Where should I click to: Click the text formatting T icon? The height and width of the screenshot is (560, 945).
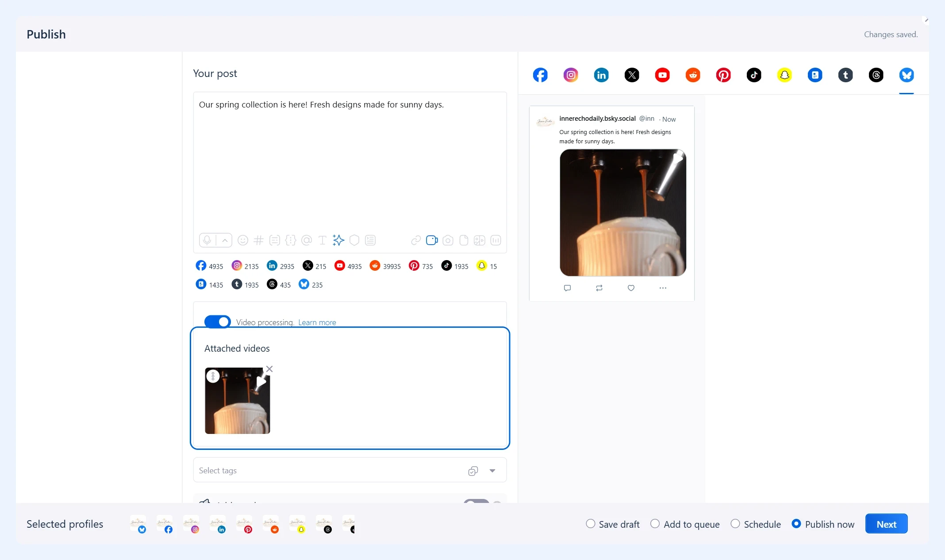[323, 240]
